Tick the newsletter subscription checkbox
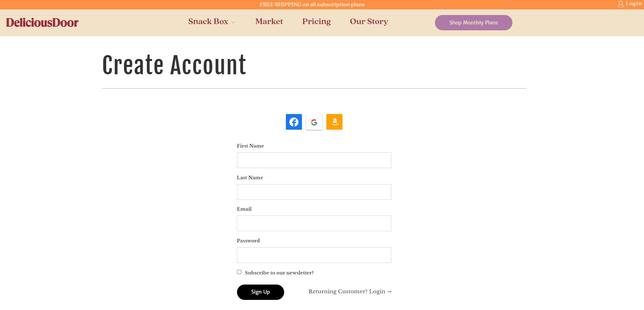This screenshot has height=310, width=644. pos(239,272)
